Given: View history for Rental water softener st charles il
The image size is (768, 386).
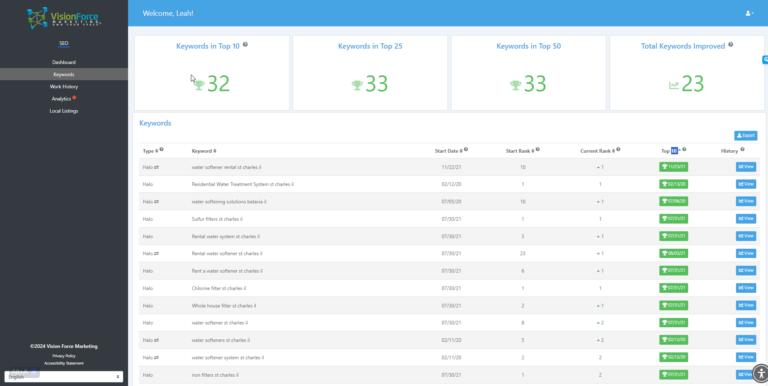Looking at the screenshot, I should coord(746,254).
